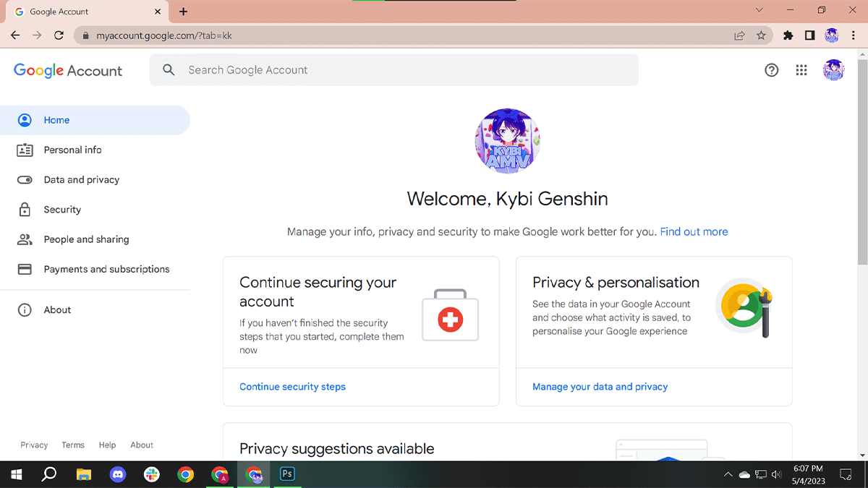The image size is (868, 488).
Task: Open the notification center icon
Action: tap(845, 475)
